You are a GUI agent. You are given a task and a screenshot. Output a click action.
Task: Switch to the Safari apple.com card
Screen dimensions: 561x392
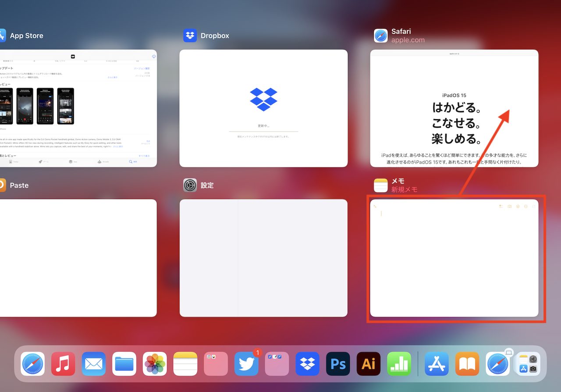454,108
